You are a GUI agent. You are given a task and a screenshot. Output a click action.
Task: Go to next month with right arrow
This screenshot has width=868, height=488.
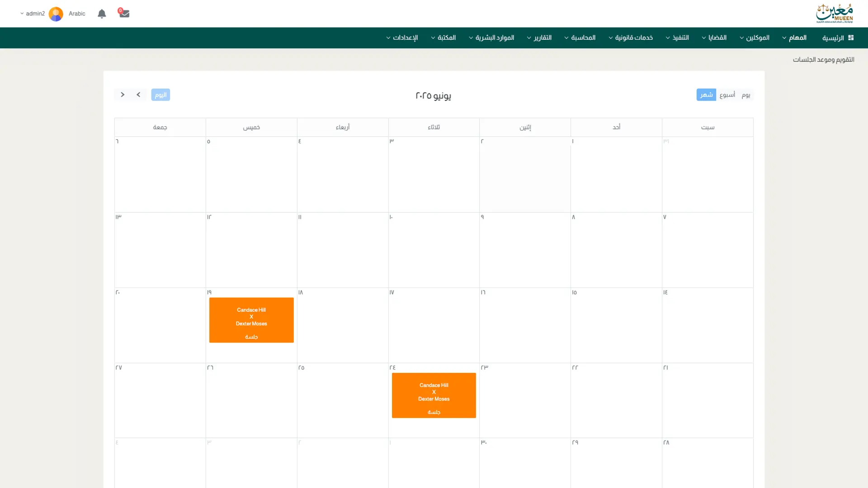[x=123, y=94]
